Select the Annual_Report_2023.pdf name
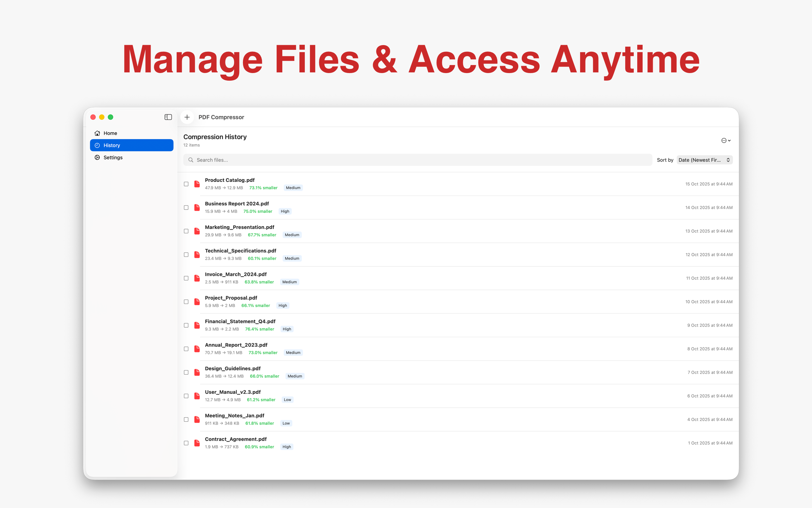The height and width of the screenshot is (508, 812). (x=236, y=345)
